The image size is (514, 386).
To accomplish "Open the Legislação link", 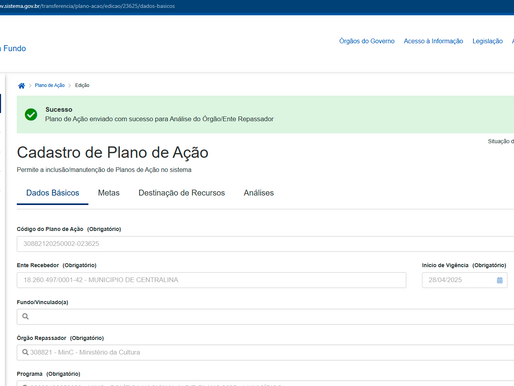I will coord(487,41).
